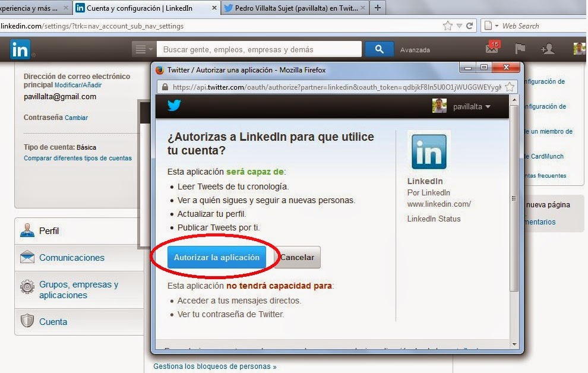The width and height of the screenshot is (588, 373).
Task: Click the LinkedIn app logo in Twitter popup
Action: click(x=429, y=151)
